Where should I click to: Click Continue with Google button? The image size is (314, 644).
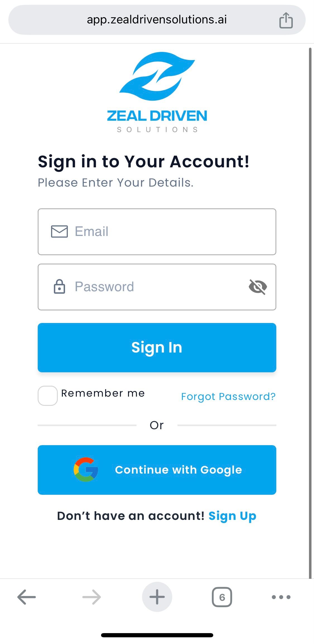pyautogui.click(x=157, y=470)
